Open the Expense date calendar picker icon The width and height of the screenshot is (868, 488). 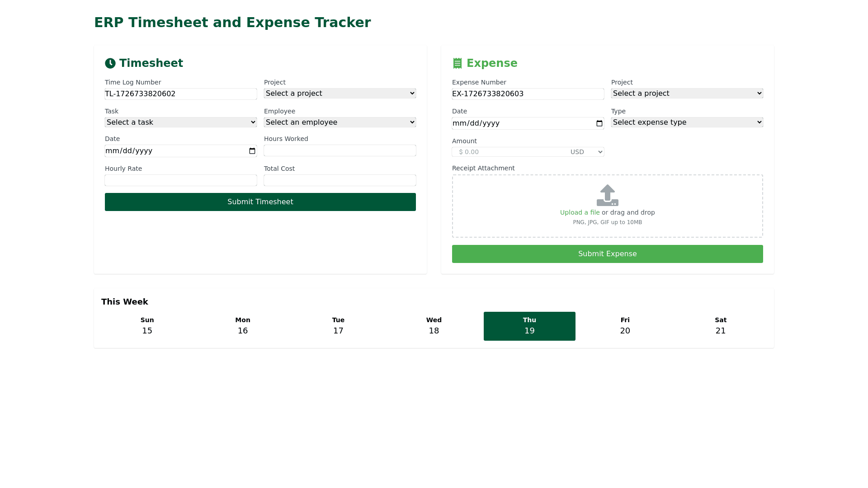pyautogui.click(x=599, y=123)
